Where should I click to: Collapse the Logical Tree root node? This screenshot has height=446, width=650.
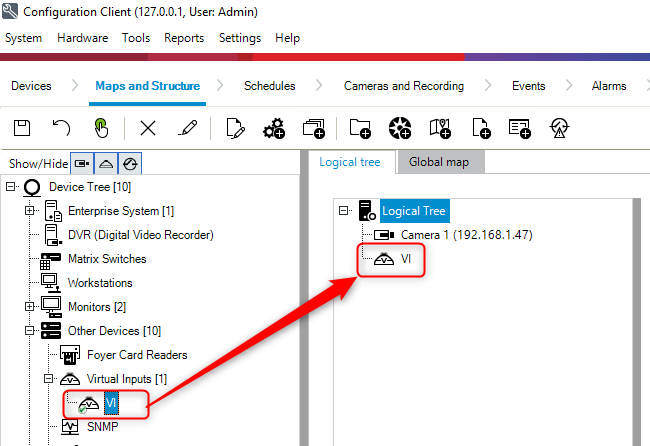point(343,211)
